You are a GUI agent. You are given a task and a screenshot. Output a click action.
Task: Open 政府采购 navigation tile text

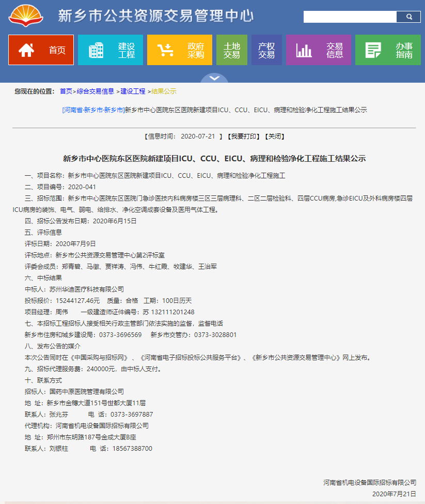tap(196, 51)
